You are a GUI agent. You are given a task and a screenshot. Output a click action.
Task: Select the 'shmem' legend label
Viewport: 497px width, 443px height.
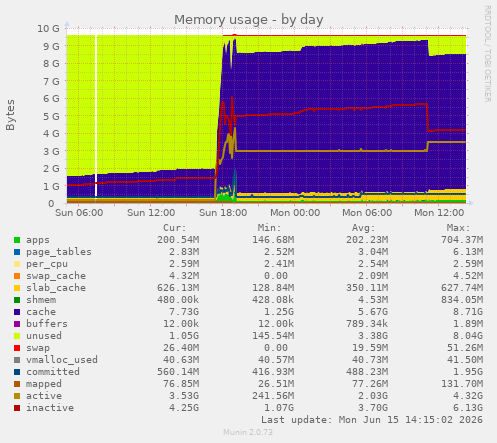coord(41,300)
